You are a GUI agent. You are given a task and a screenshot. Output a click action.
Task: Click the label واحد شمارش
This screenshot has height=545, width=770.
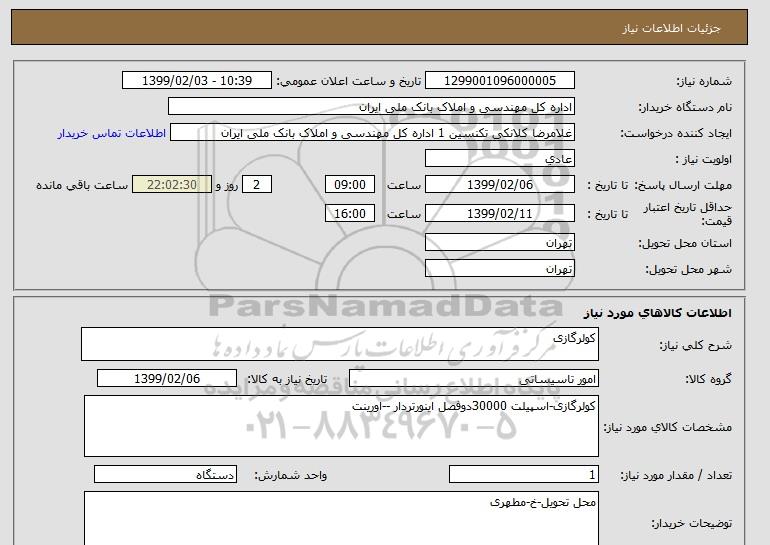(291, 475)
